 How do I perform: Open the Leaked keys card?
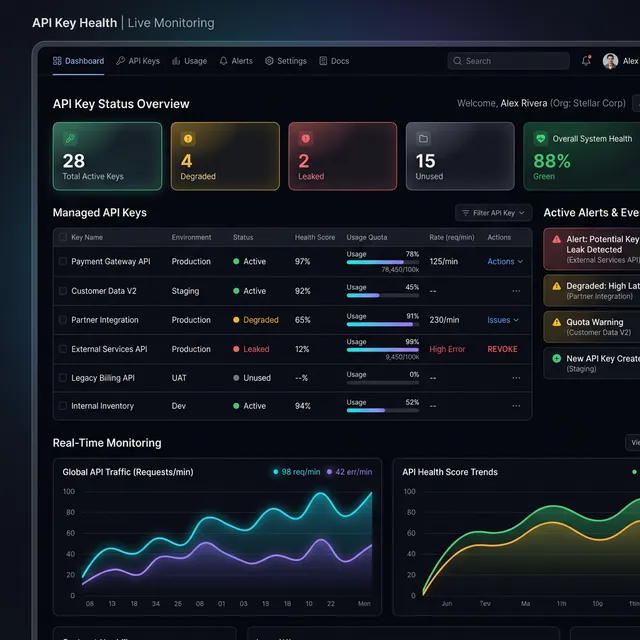[x=342, y=156]
